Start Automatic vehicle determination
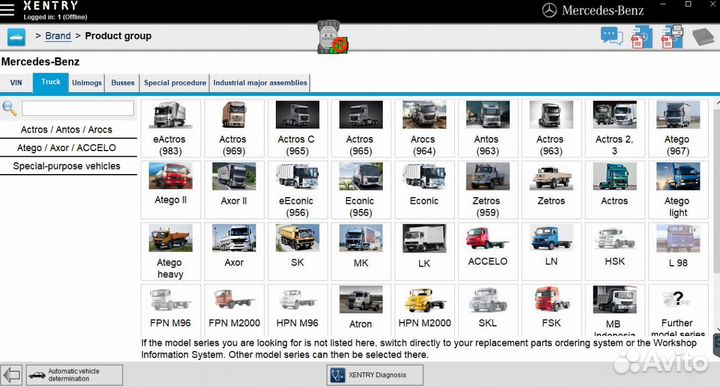 tap(74, 375)
